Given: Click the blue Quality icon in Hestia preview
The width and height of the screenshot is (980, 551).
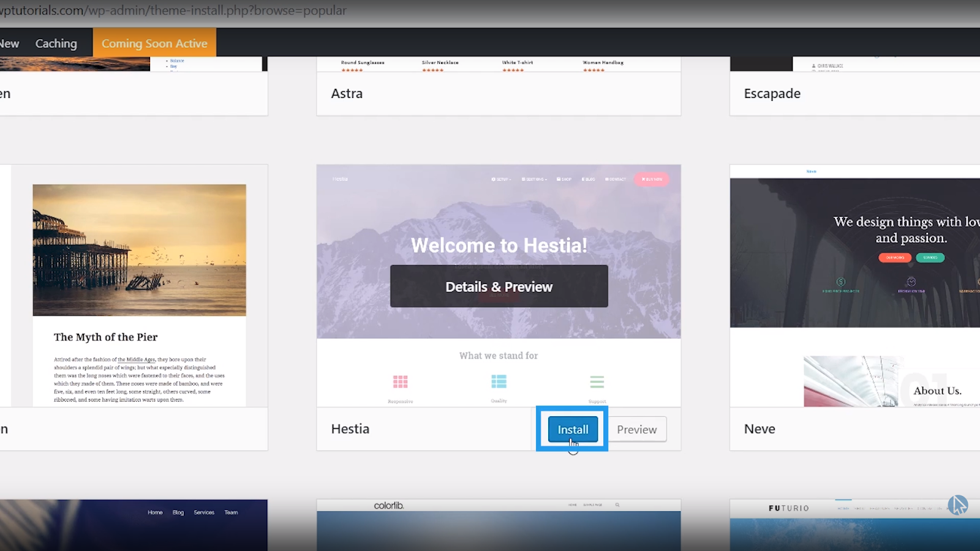Looking at the screenshot, I should (x=499, y=382).
